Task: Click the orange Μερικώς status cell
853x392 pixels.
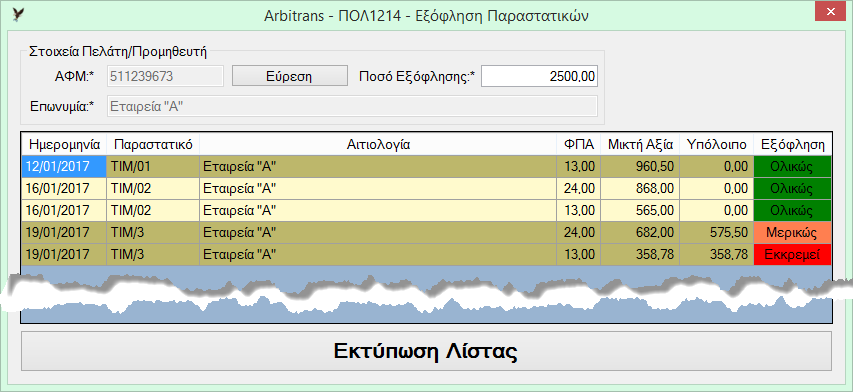Action: (793, 233)
